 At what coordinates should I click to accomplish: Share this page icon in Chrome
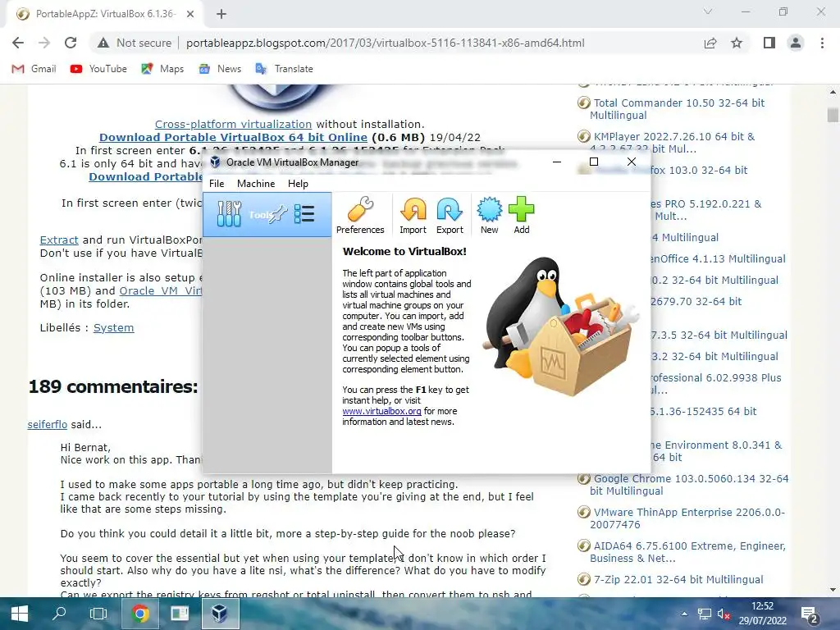[710, 43]
